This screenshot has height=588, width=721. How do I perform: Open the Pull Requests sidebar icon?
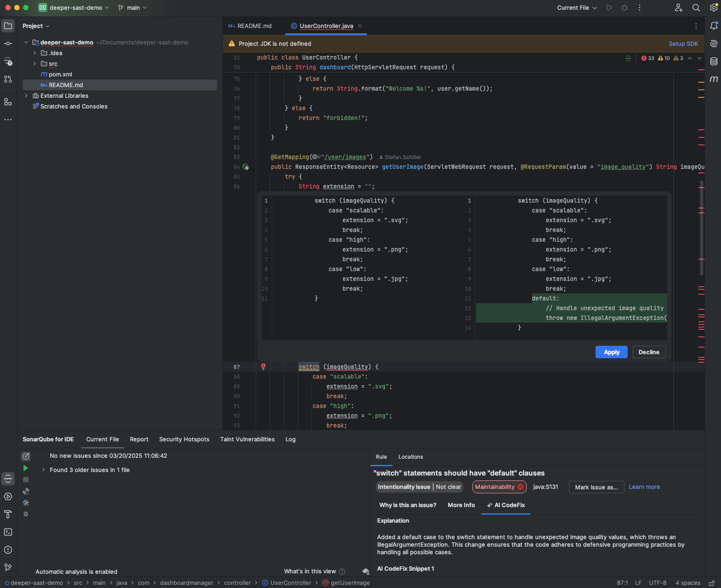pos(8,79)
